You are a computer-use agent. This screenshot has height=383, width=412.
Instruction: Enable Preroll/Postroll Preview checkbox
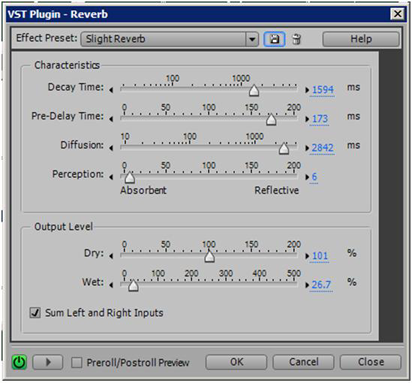pos(77,363)
